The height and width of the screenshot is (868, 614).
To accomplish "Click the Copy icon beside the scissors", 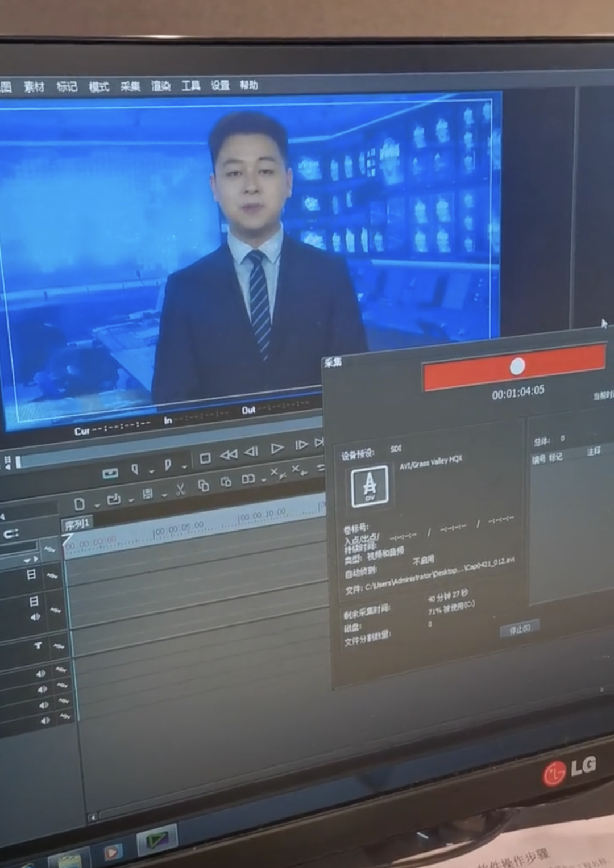I will point(204,486).
